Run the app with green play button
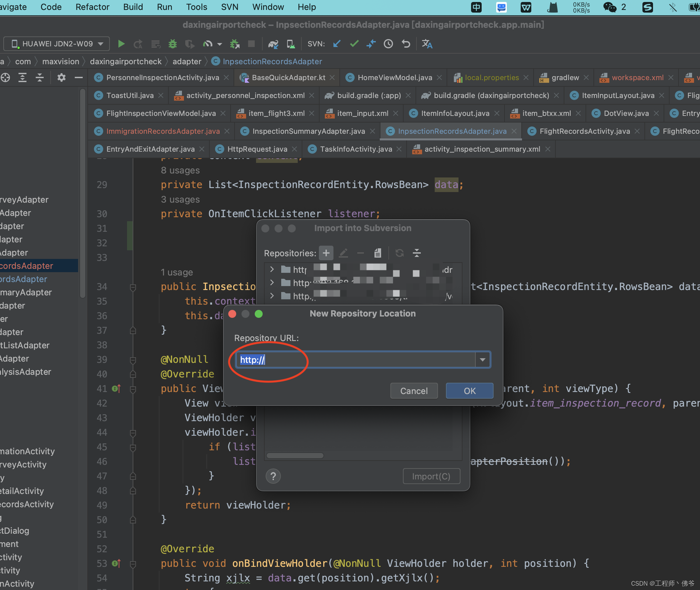The image size is (700, 590). pos(121,44)
